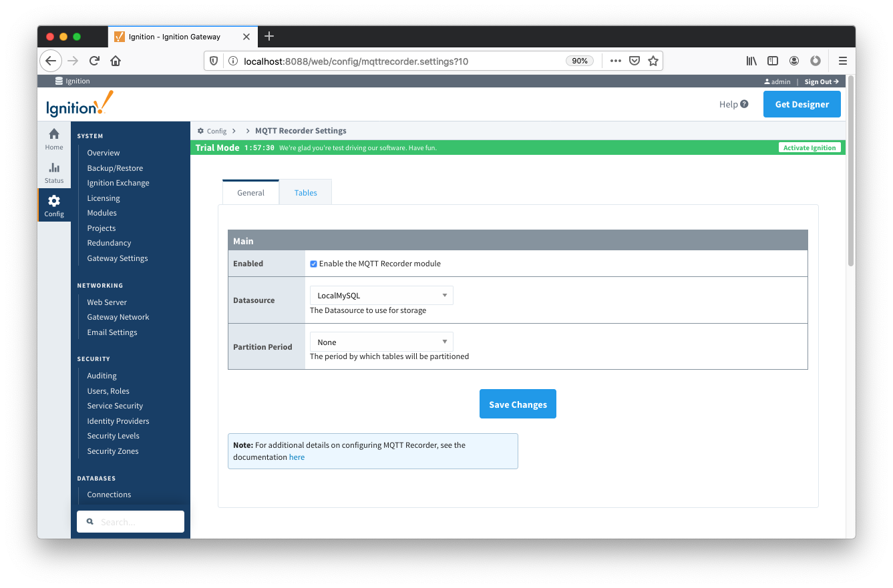893x588 pixels.
Task: Click the extension icon next to account
Action: pos(816,61)
